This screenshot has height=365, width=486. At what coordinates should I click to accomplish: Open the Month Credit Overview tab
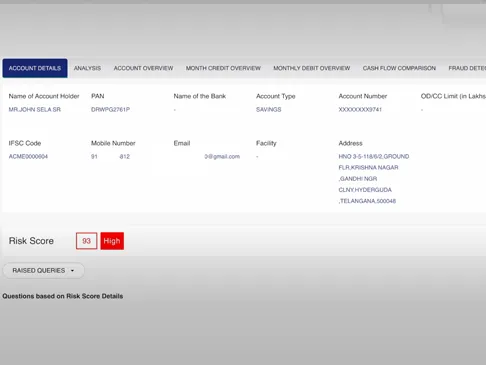(x=223, y=68)
